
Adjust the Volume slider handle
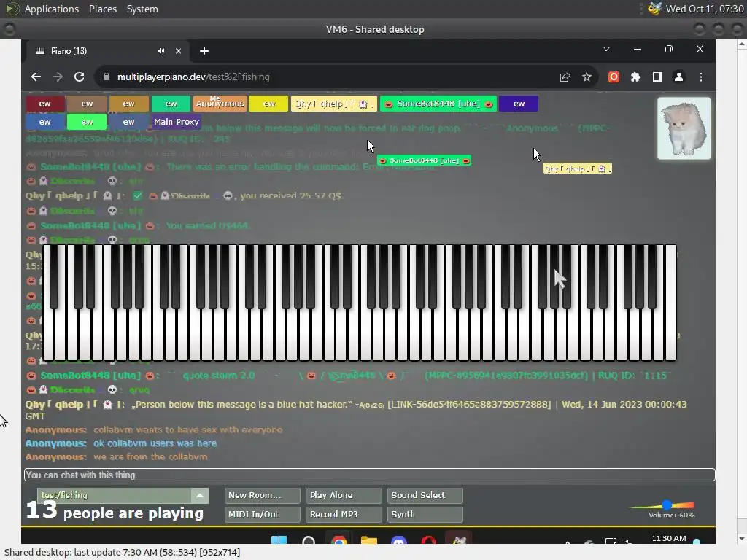click(x=667, y=505)
